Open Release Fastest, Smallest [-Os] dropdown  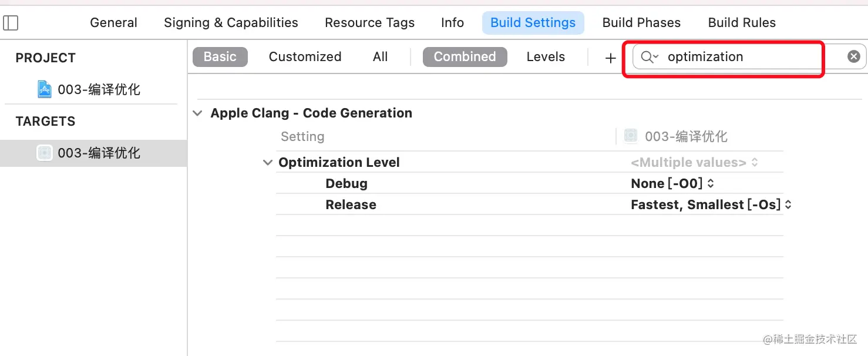[711, 205]
